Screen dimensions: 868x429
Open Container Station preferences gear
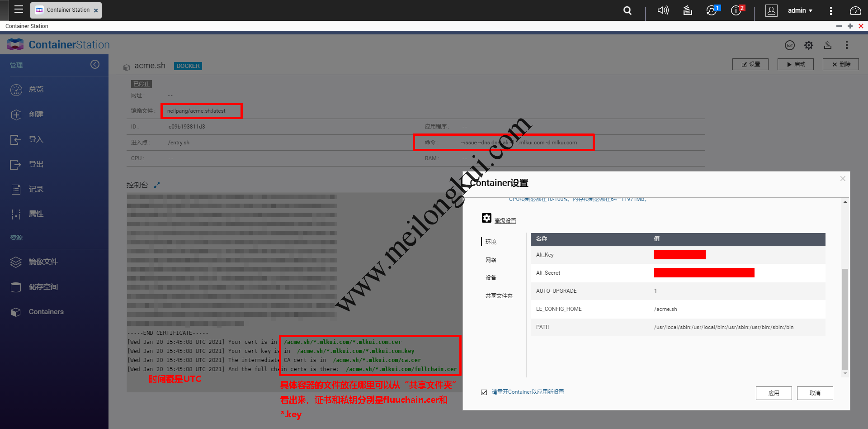tap(809, 45)
